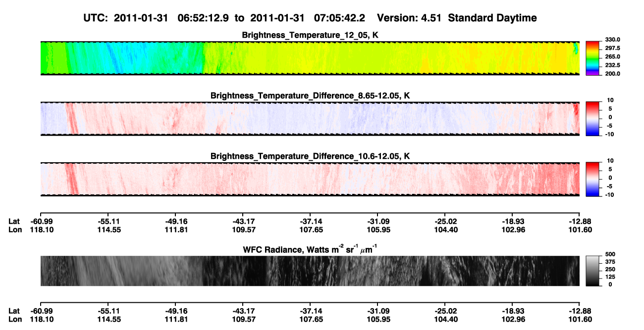The height and width of the screenshot is (330, 644).
Task: Click the WFC Radiance panel title
Action: (310, 249)
